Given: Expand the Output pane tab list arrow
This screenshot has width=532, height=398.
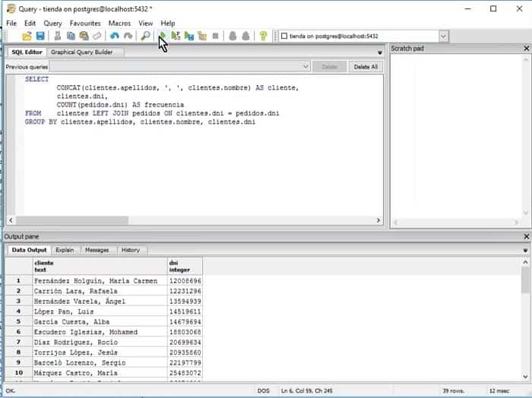Looking at the screenshot, I should (527, 250).
